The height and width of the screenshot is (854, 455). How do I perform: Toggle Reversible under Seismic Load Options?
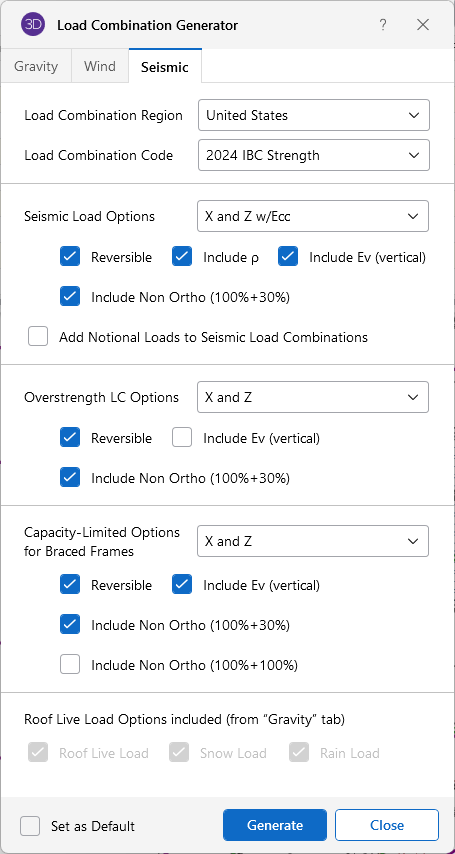click(70, 257)
